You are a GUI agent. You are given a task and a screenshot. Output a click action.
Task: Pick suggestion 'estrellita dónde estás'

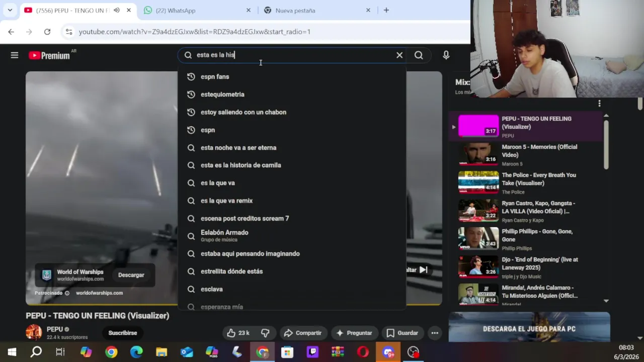click(292, 271)
